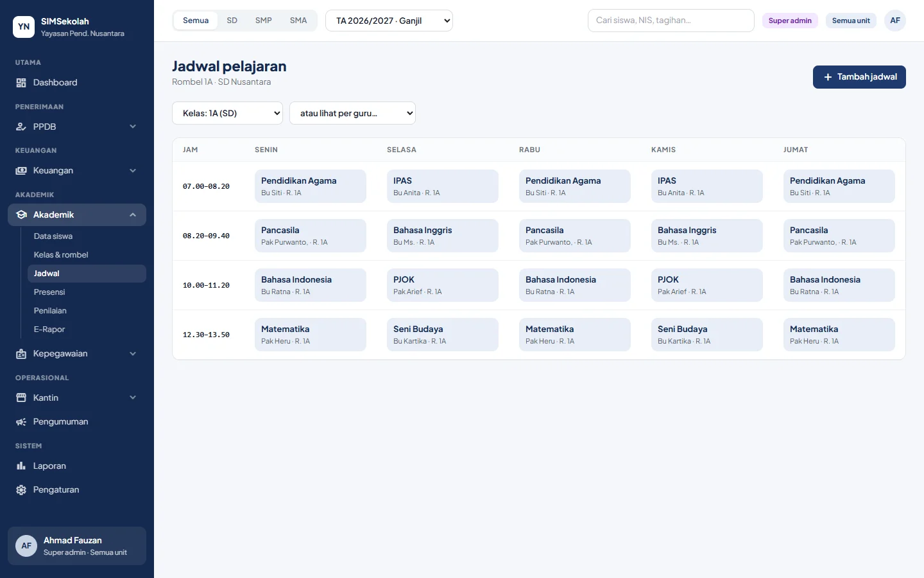
Task: Open Kelas & rombel submenu item
Action: point(87,255)
